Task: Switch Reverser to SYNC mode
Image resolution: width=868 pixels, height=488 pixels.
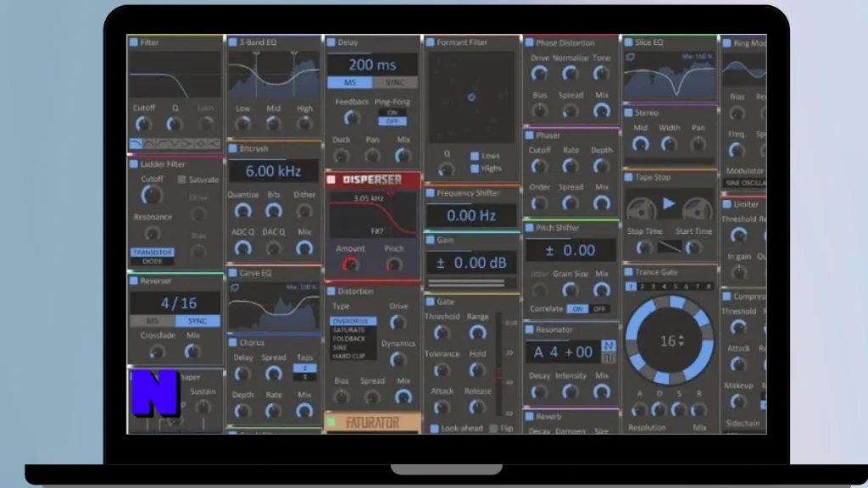Action: tap(197, 321)
